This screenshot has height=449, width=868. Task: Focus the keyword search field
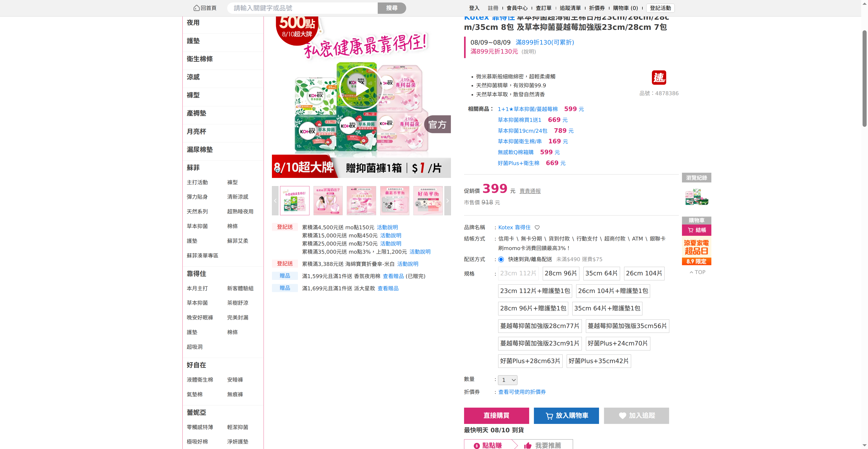coord(302,8)
